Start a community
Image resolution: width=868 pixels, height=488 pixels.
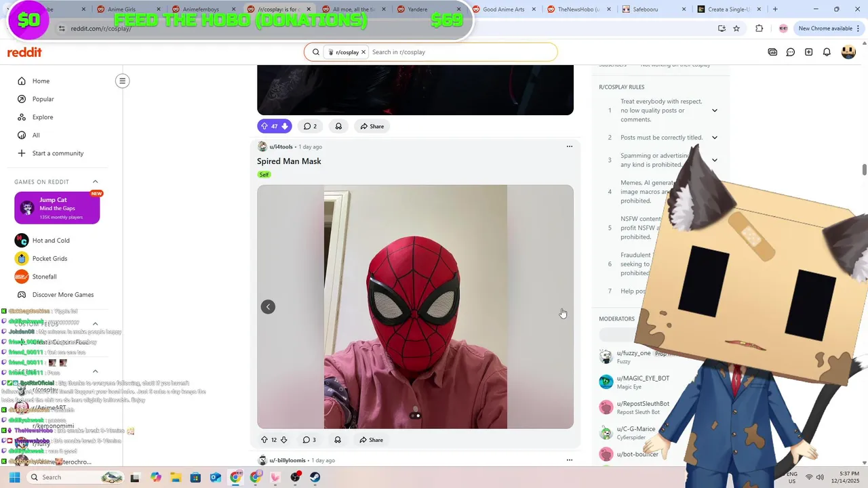58,153
